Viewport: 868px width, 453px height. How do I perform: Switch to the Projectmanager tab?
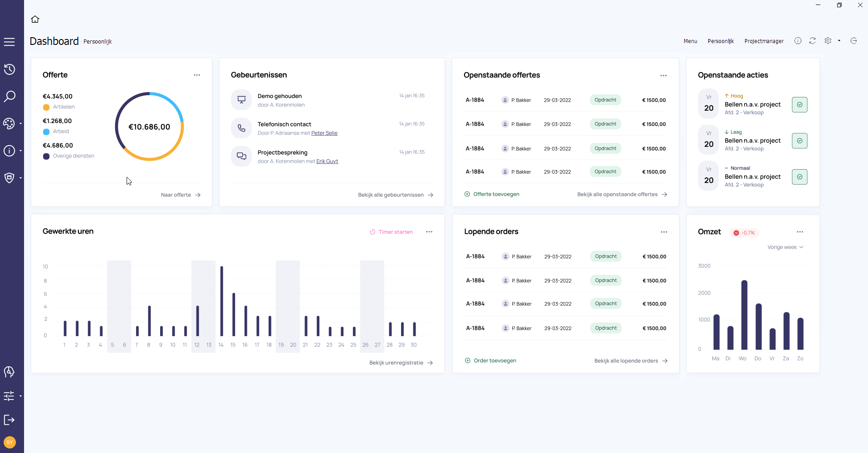point(764,41)
